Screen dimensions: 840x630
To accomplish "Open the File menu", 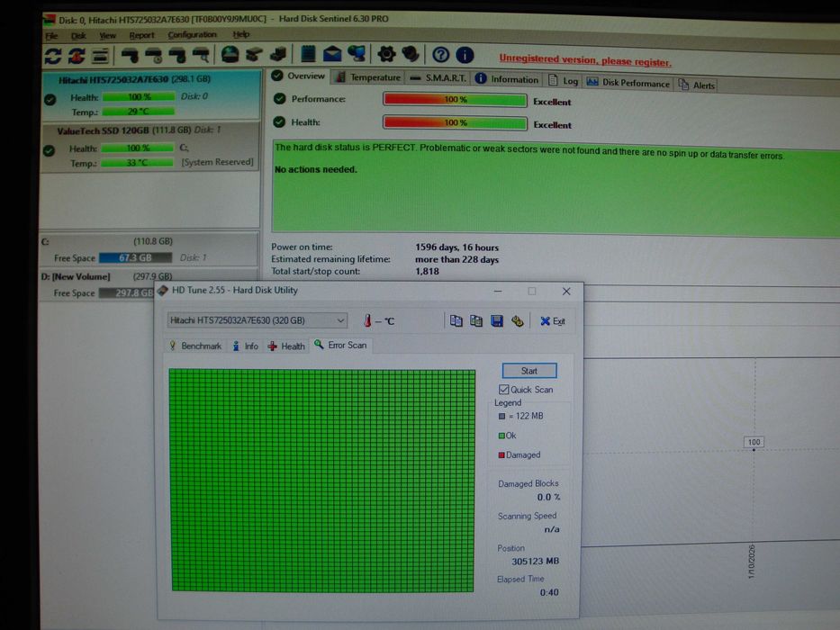I will click(51, 36).
